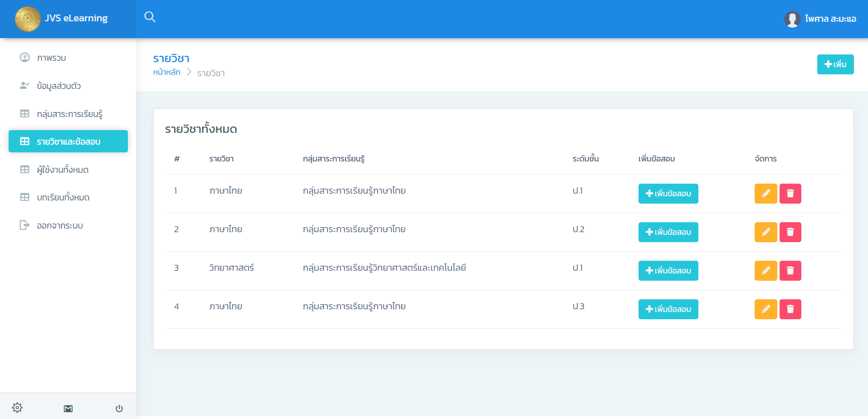Open the settings gear at sidebar bottom
Screen dimensions: 868x419
pos(17,408)
